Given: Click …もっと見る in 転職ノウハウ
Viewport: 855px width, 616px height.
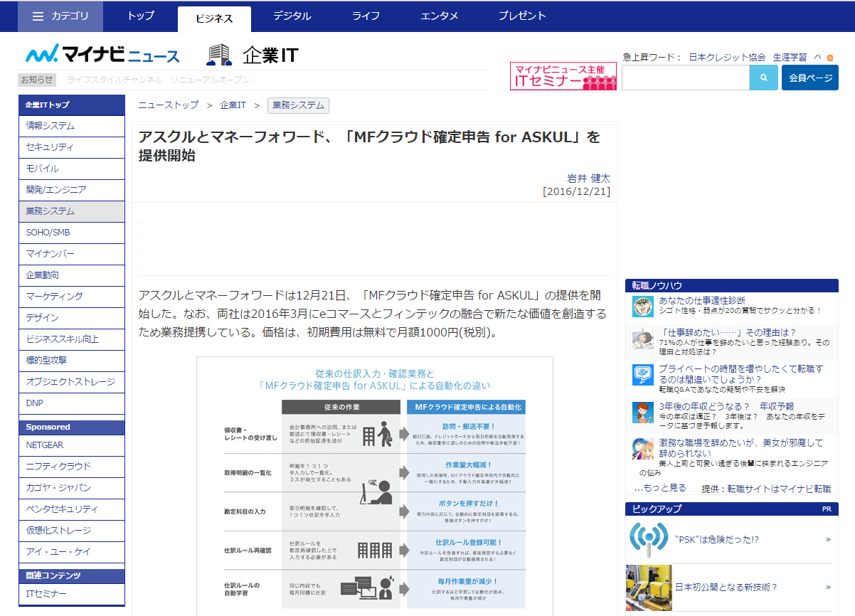Looking at the screenshot, I should click(x=661, y=488).
